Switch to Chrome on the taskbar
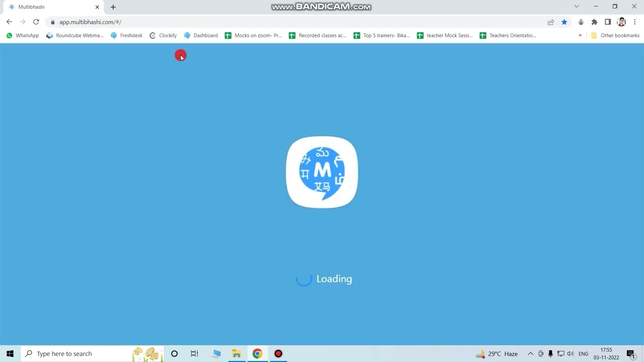 [257, 354]
